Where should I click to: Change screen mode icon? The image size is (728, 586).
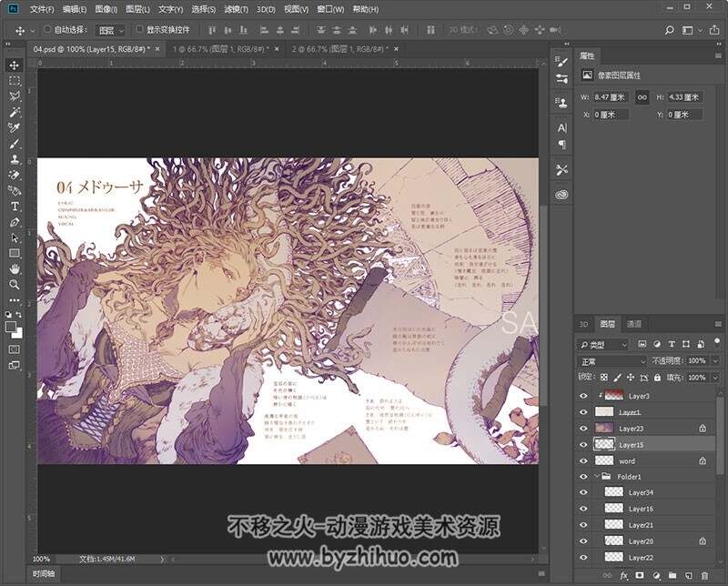point(15,365)
